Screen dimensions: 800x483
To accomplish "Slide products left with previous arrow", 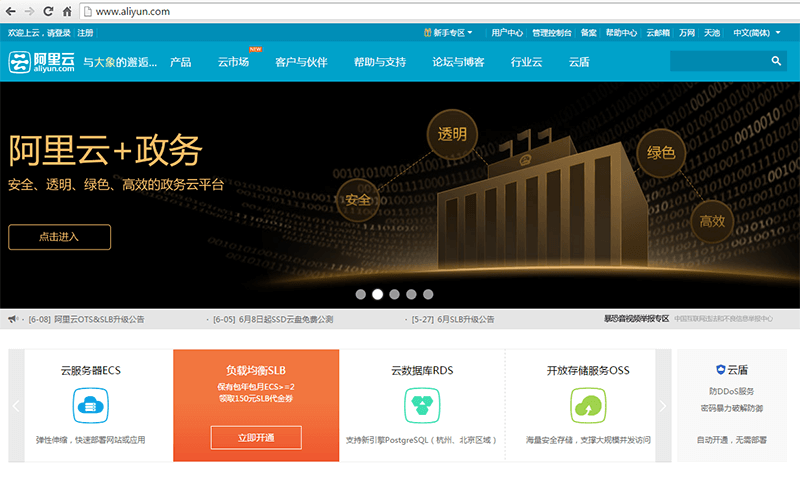I will coord(16,406).
